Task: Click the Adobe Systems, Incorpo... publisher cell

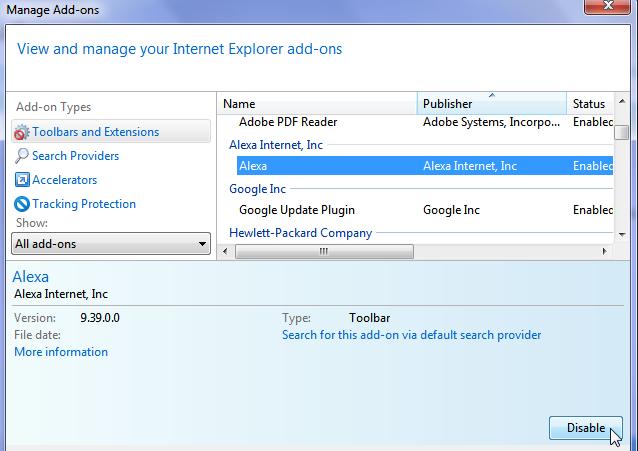Action: tap(491, 122)
